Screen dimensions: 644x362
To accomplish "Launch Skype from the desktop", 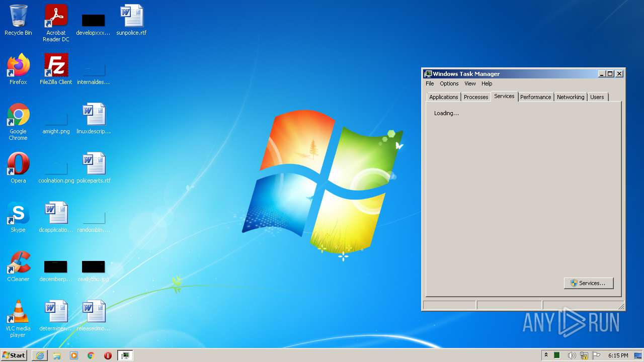I will pyautogui.click(x=18, y=217).
